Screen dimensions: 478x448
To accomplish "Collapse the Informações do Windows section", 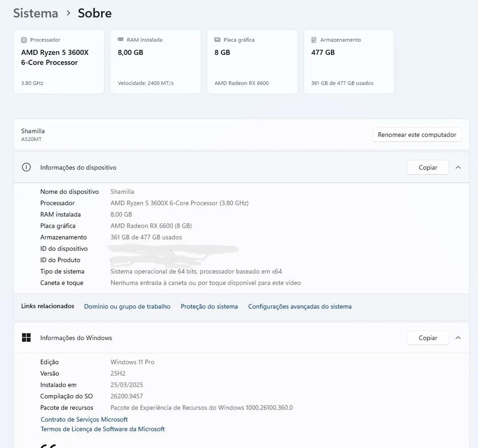I will coord(458,338).
